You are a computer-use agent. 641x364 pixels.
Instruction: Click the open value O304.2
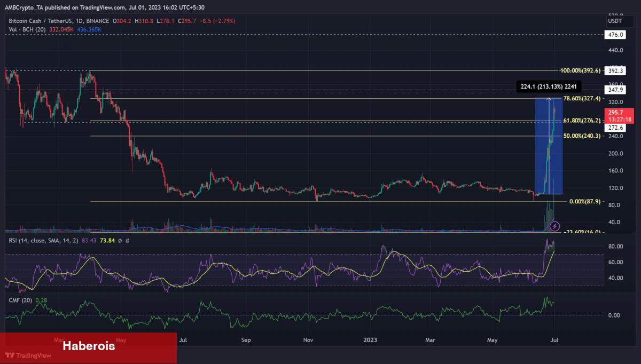point(121,21)
